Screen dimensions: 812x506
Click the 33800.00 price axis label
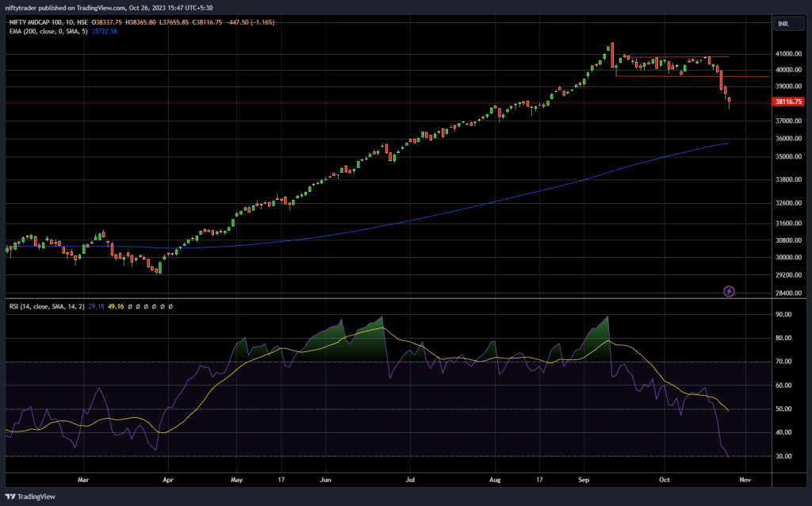coord(789,180)
